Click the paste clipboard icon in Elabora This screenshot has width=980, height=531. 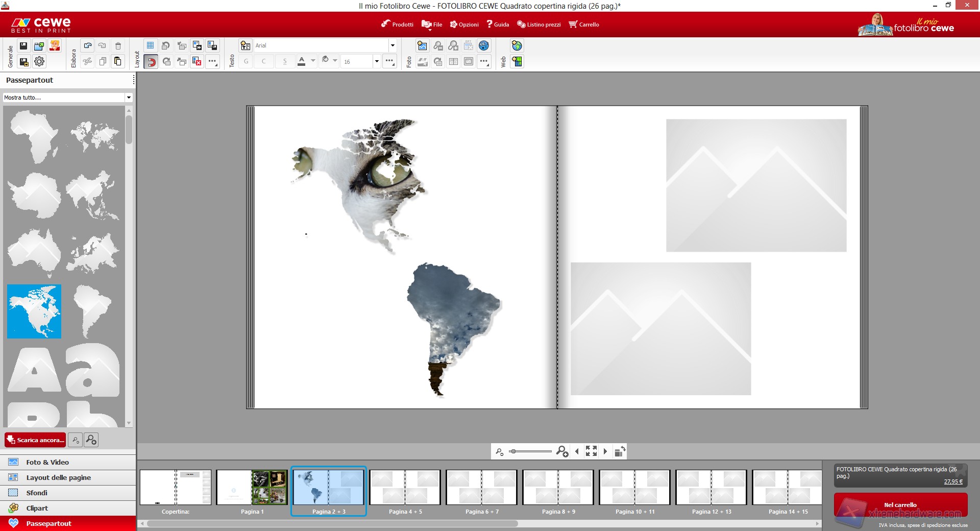click(118, 62)
